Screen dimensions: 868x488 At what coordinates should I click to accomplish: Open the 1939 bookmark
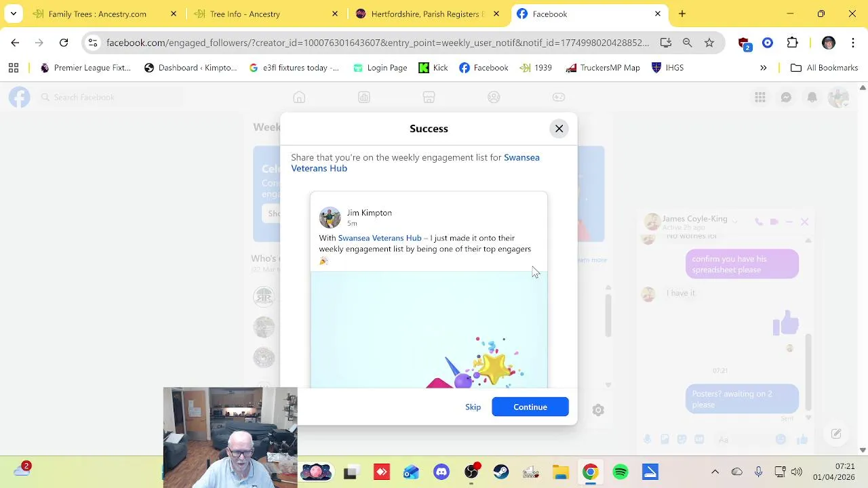[x=536, y=68]
